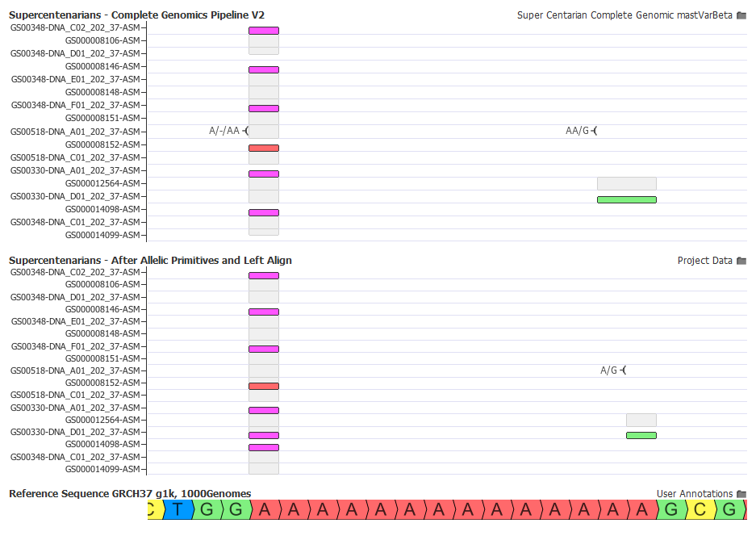Image resolution: width=756 pixels, height=540 pixels.
Task: Select the blue T base in reference sequence
Action: pos(176,509)
